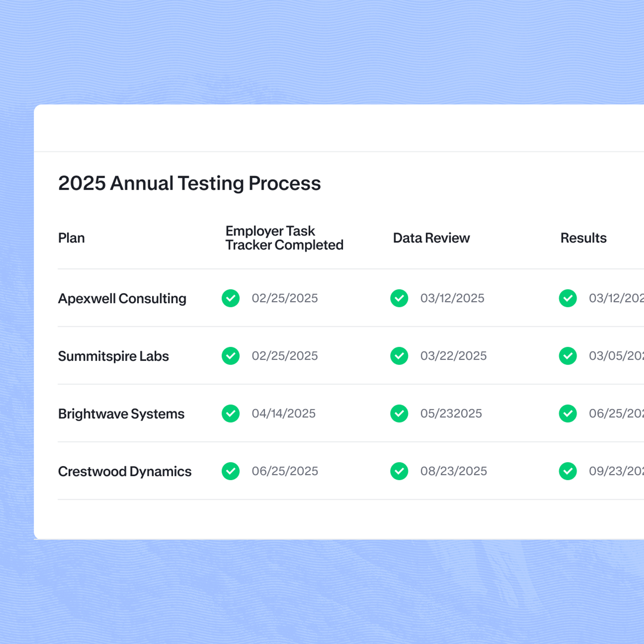Select the Crestwood Dynamics plan name
The height and width of the screenshot is (644, 644).
coord(125,471)
